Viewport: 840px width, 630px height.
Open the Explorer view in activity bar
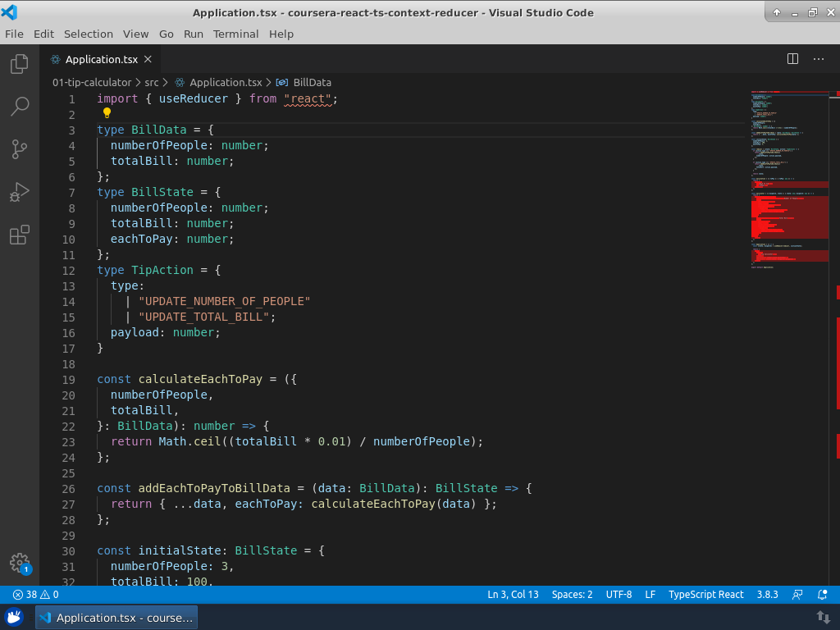pyautogui.click(x=20, y=64)
